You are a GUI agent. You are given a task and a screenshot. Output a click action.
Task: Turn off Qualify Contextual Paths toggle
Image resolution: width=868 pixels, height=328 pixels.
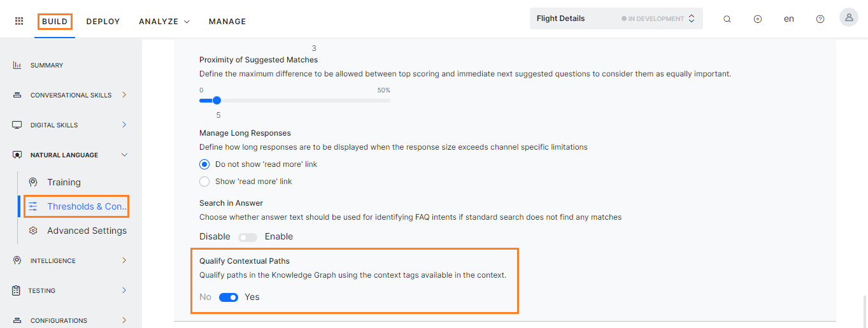click(x=229, y=297)
